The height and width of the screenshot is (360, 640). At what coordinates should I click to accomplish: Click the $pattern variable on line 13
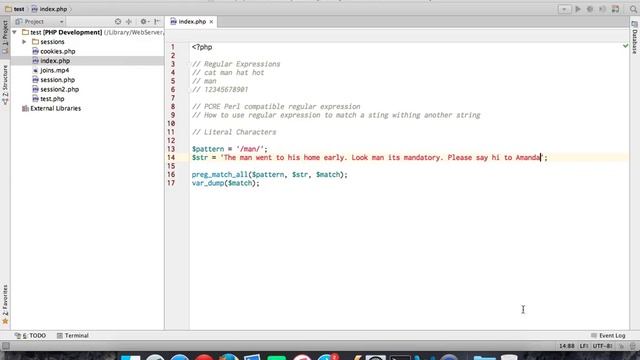(208, 149)
